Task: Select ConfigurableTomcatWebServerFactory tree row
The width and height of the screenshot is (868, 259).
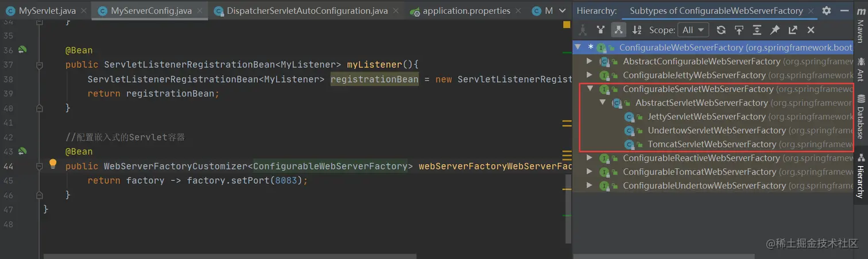Action: 713,172
